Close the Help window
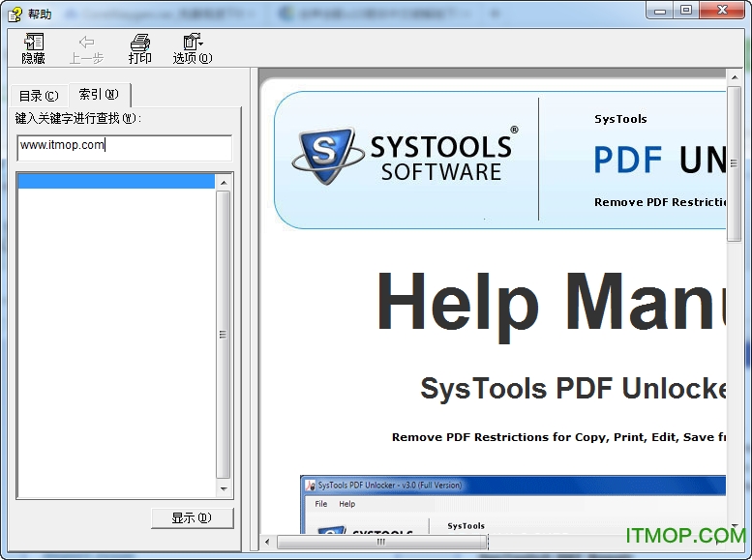This screenshot has width=752, height=560. 722,10
